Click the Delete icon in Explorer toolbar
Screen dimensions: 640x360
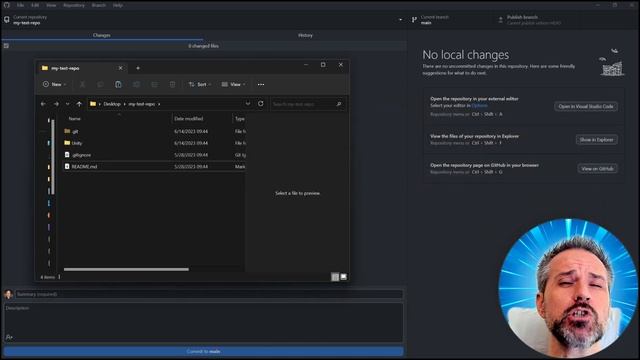point(172,84)
